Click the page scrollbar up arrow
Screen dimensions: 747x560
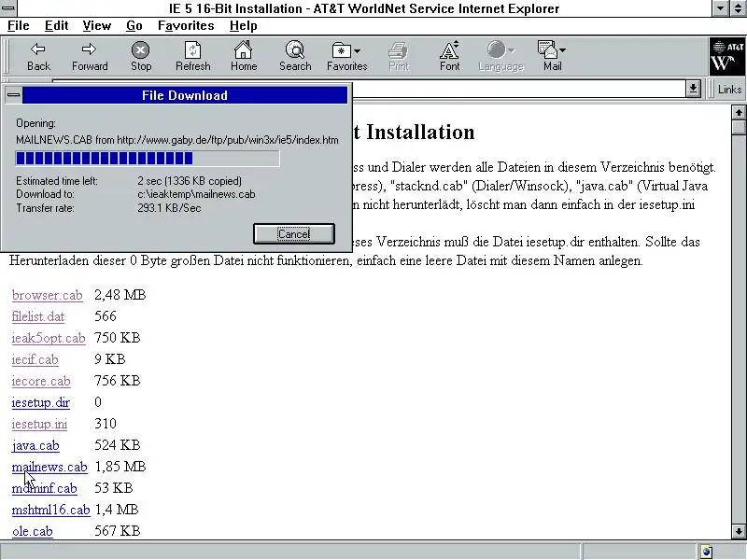pyautogui.click(x=739, y=113)
